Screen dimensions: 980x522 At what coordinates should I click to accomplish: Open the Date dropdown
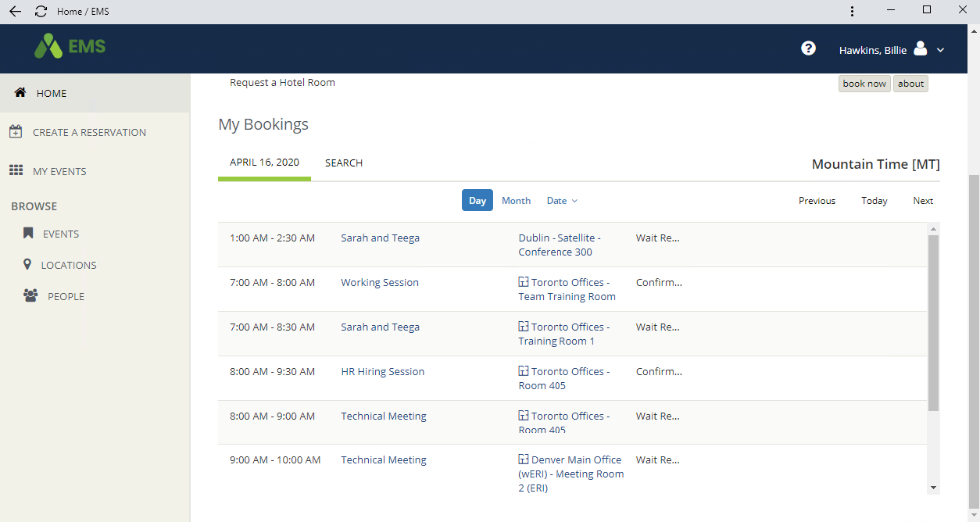(x=561, y=200)
